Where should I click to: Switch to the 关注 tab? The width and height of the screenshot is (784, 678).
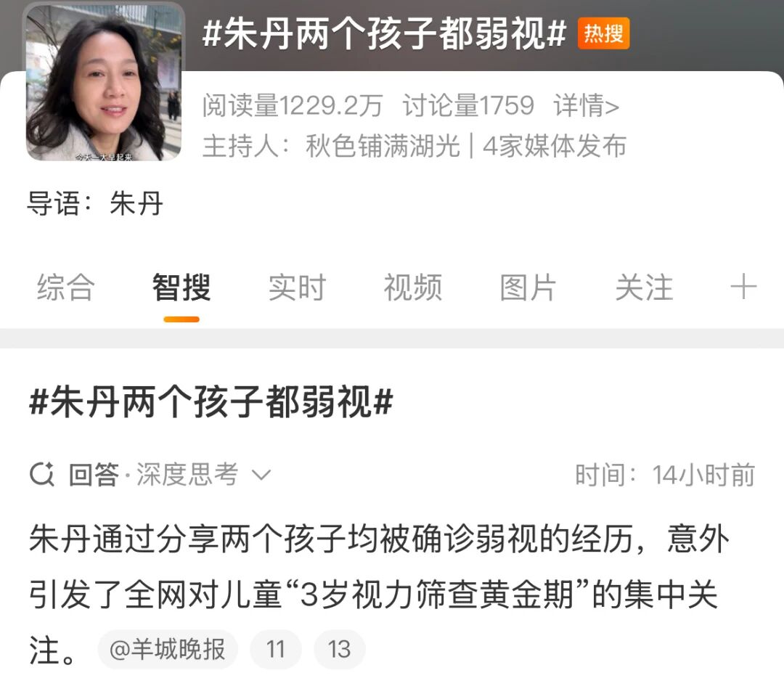pyautogui.click(x=644, y=287)
